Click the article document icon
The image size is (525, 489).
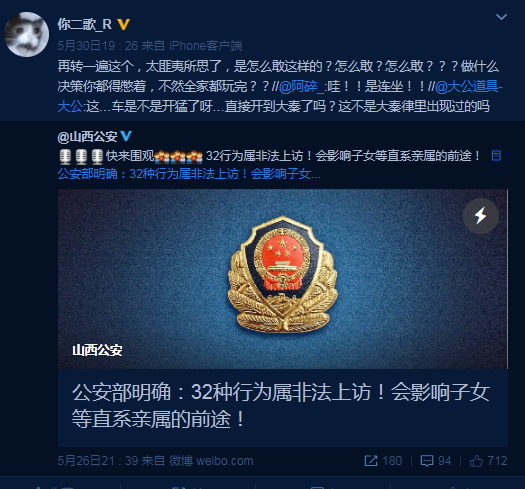496,156
